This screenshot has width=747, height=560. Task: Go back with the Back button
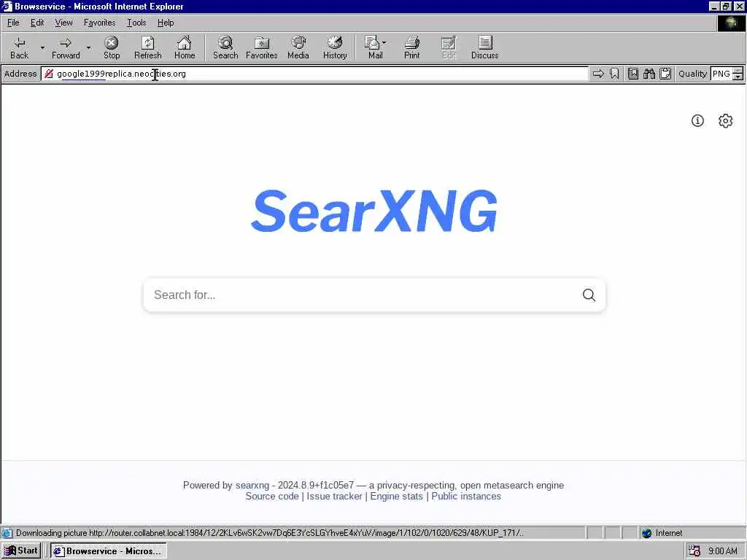click(19, 47)
